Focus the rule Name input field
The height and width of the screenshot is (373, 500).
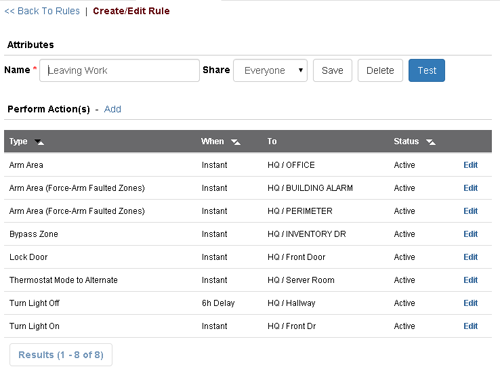(x=119, y=70)
